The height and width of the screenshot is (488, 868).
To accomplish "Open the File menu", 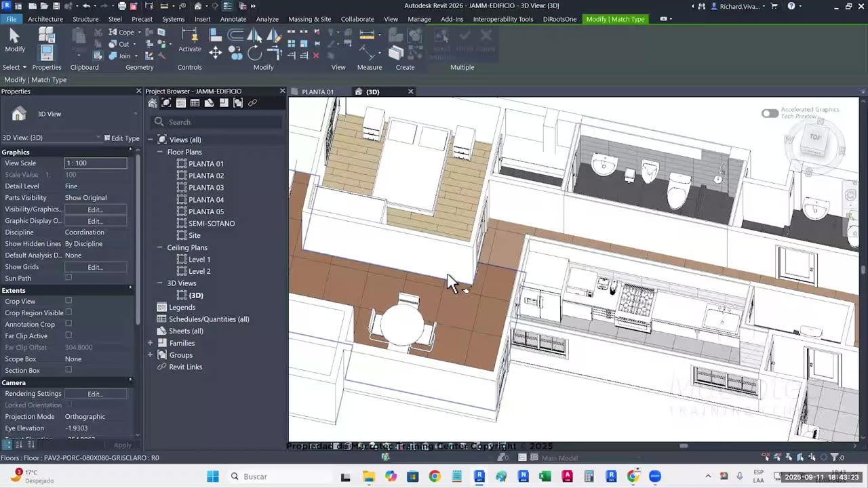I will tap(12, 19).
